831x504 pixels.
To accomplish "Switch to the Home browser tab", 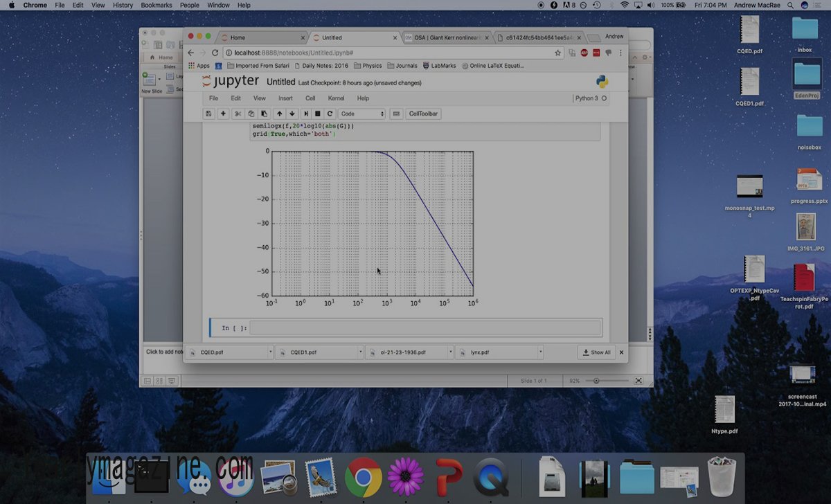I will click(x=261, y=37).
